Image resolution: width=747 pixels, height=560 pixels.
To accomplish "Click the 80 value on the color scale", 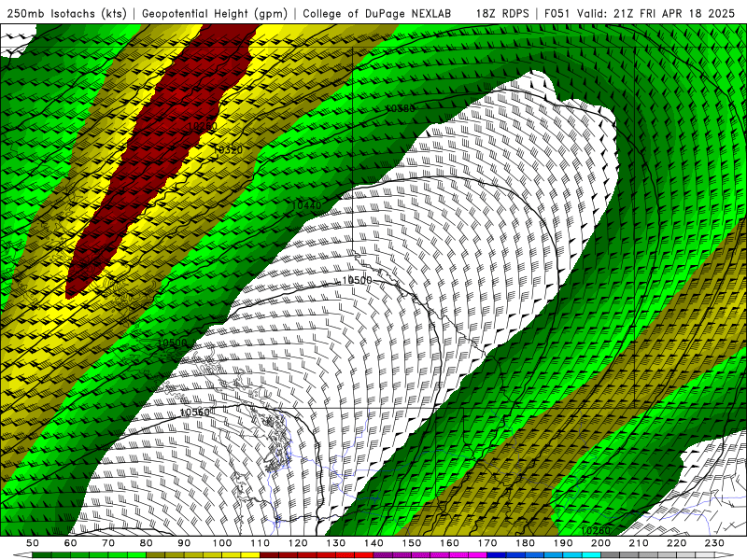I will click(x=146, y=543).
